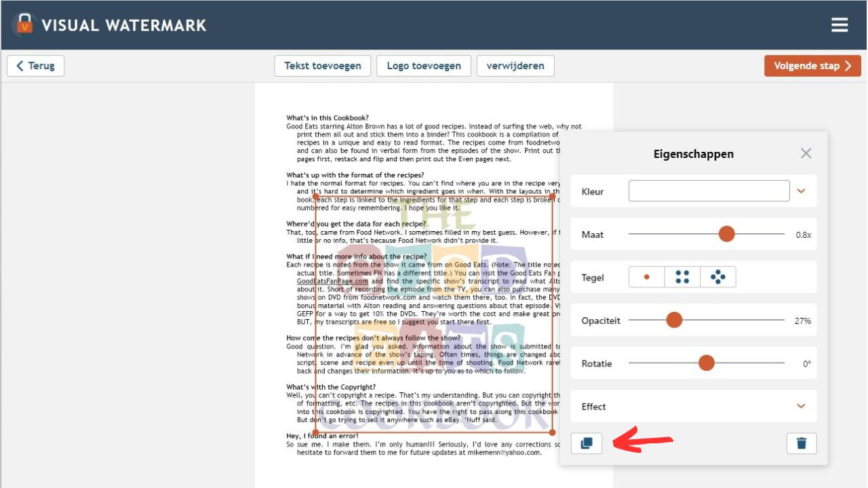Delete the watermark with trash icon
The height and width of the screenshot is (488, 868).
802,443
